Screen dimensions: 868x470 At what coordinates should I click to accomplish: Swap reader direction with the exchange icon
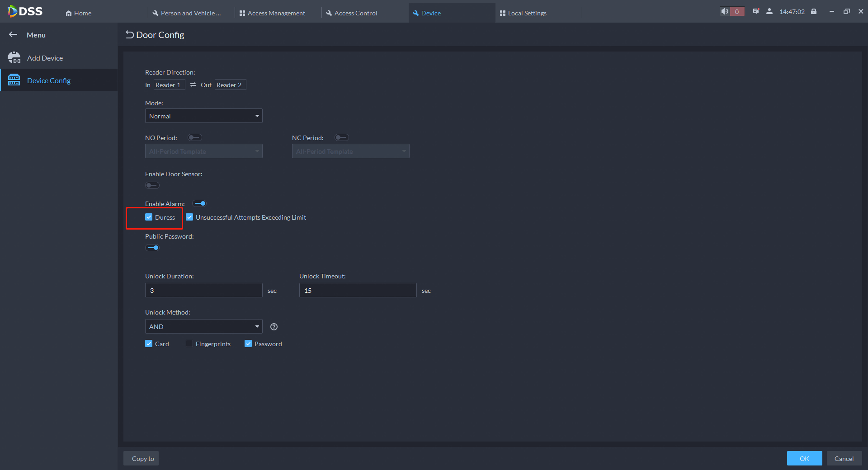[x=193, y=85]
